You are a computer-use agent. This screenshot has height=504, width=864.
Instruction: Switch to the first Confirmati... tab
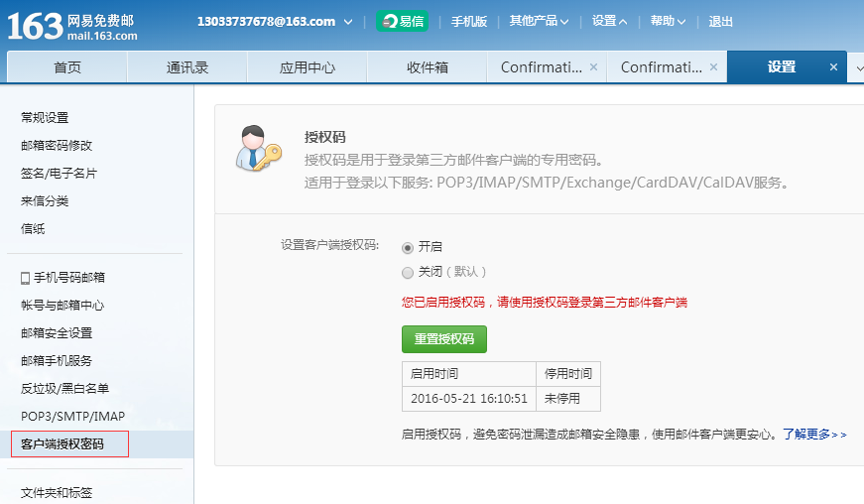pos(541,67)
